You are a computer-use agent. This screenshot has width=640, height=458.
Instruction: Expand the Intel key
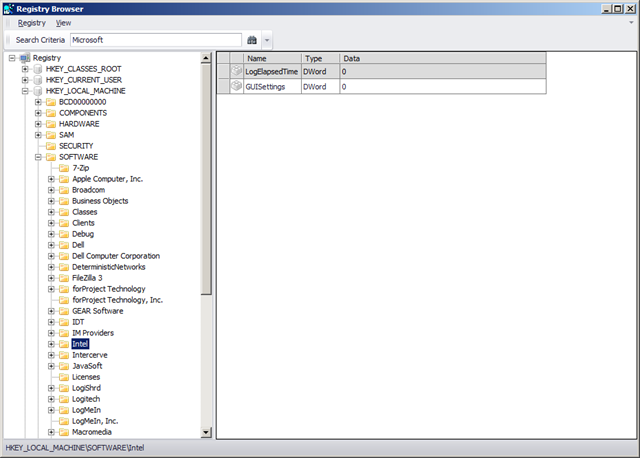tap(51, 344)
